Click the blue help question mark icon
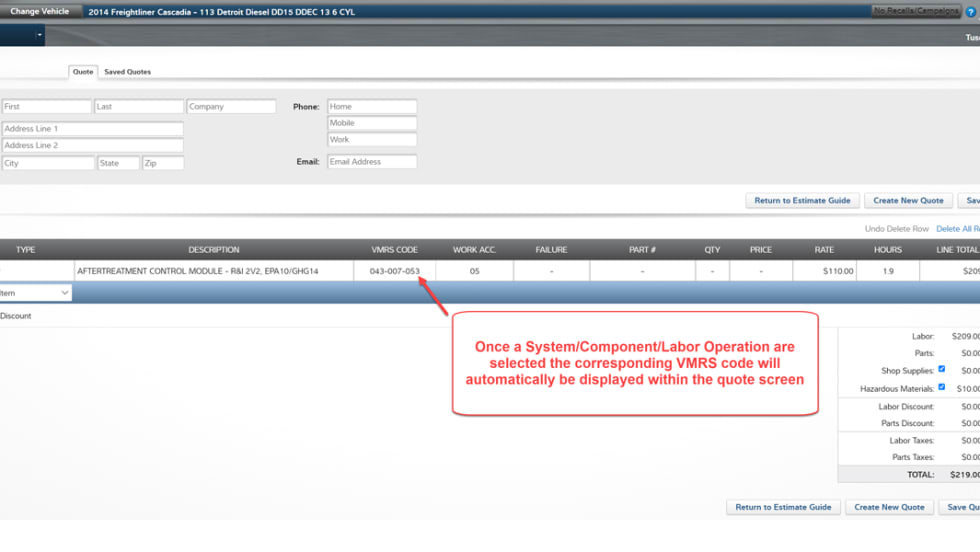The height and width of the screenshot is (552, 980). pos(971,12)
